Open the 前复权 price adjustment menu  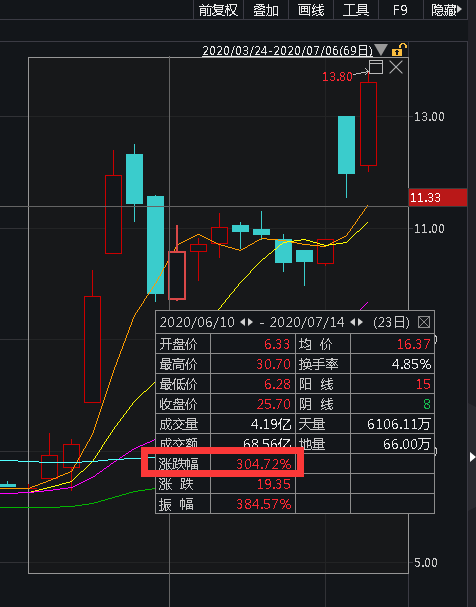[218, 10]
